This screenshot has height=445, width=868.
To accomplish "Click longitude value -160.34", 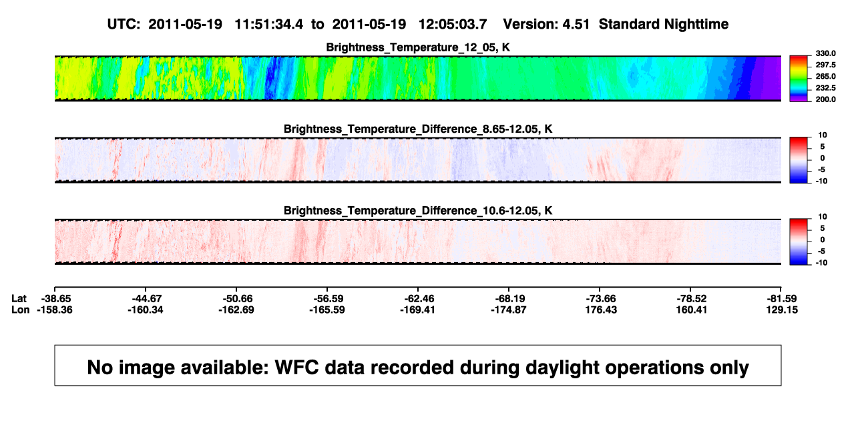I will (x=146, y=310).
